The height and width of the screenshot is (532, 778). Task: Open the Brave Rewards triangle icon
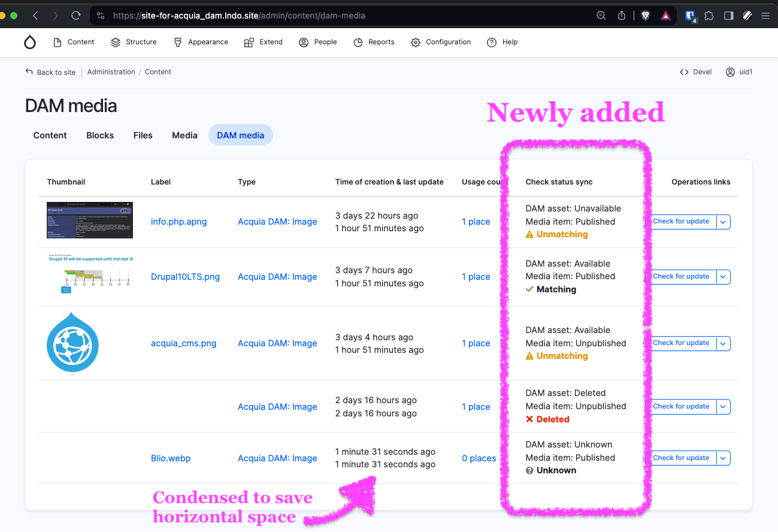click(x=665, y=16)
